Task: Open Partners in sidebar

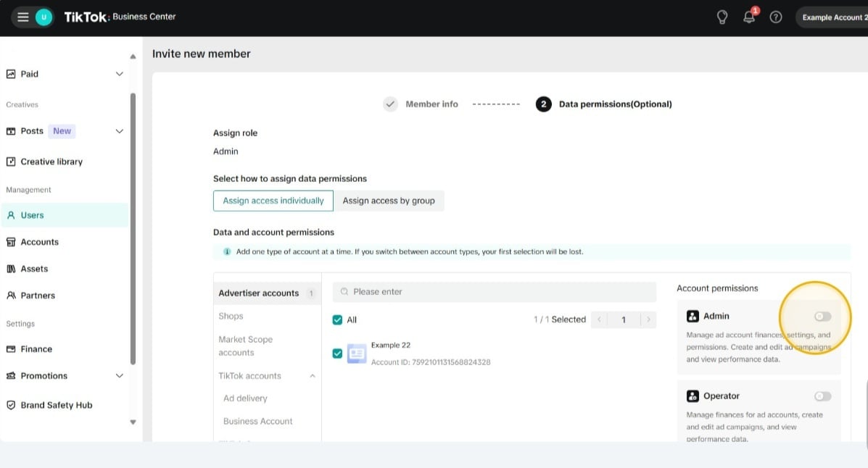Action: tap(38, 296)
